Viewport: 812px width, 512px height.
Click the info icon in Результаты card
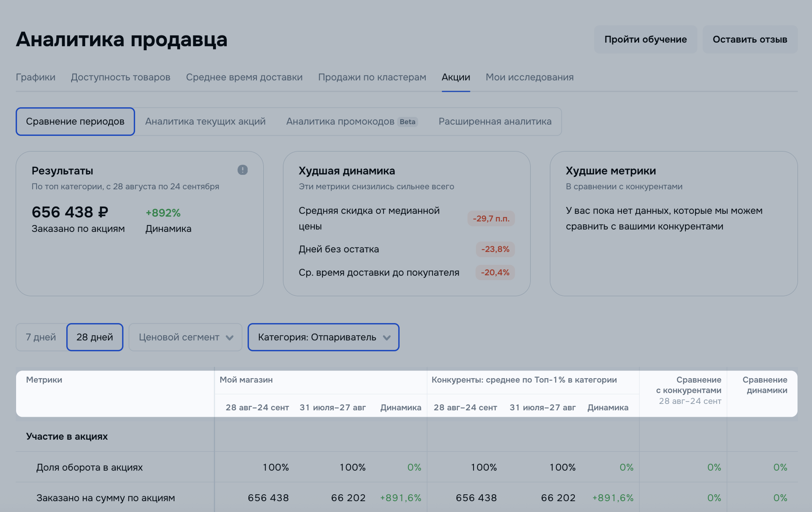[242, 170]
